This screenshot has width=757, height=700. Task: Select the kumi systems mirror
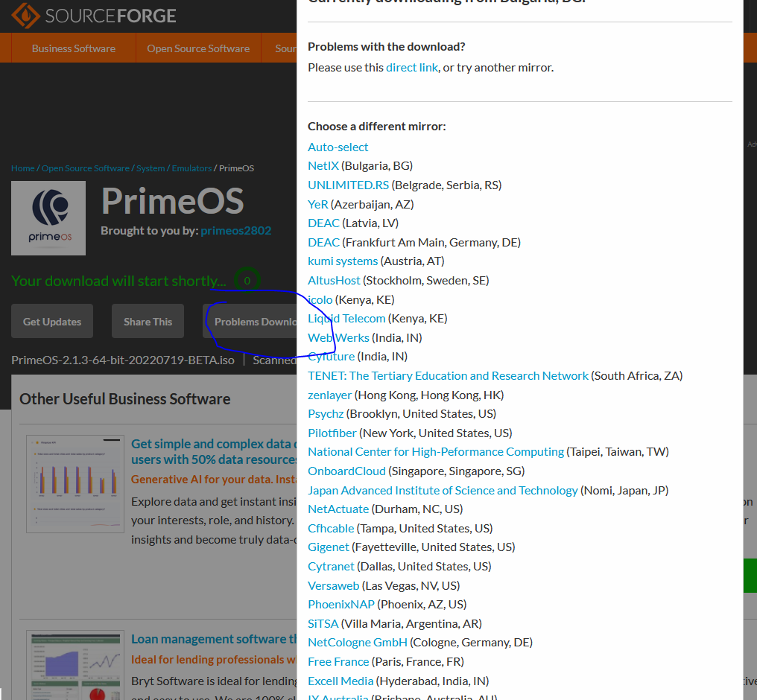pos(343,261)
